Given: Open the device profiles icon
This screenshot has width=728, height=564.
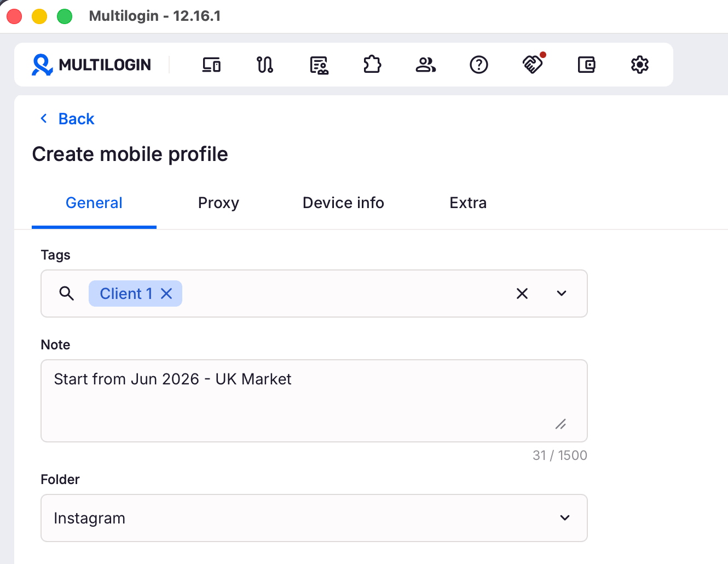Looking at the screenshot, I should point(211,65).
